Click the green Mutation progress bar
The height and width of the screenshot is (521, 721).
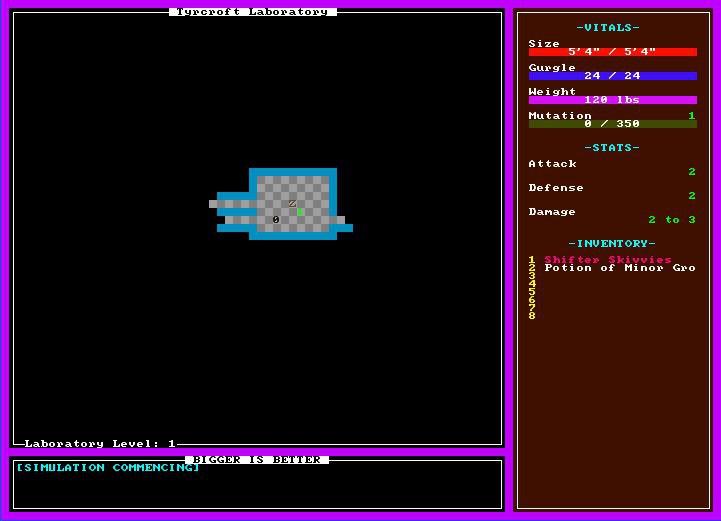point(612,124)
